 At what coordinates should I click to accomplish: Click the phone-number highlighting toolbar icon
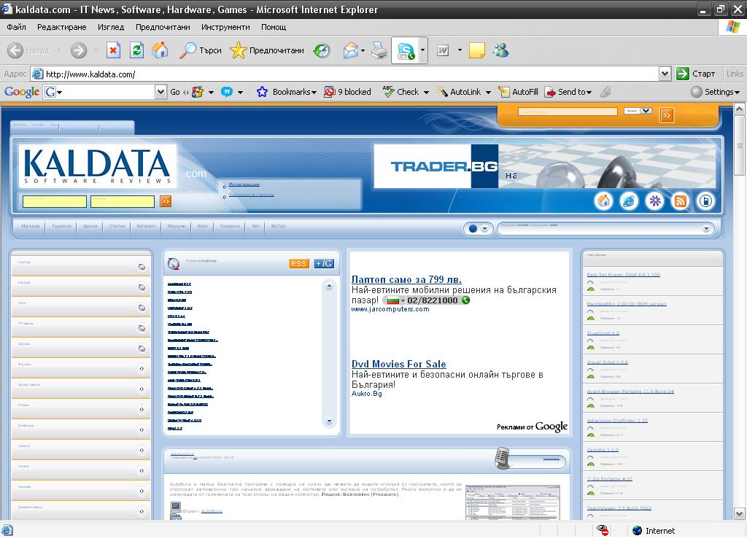coord(406,50)
